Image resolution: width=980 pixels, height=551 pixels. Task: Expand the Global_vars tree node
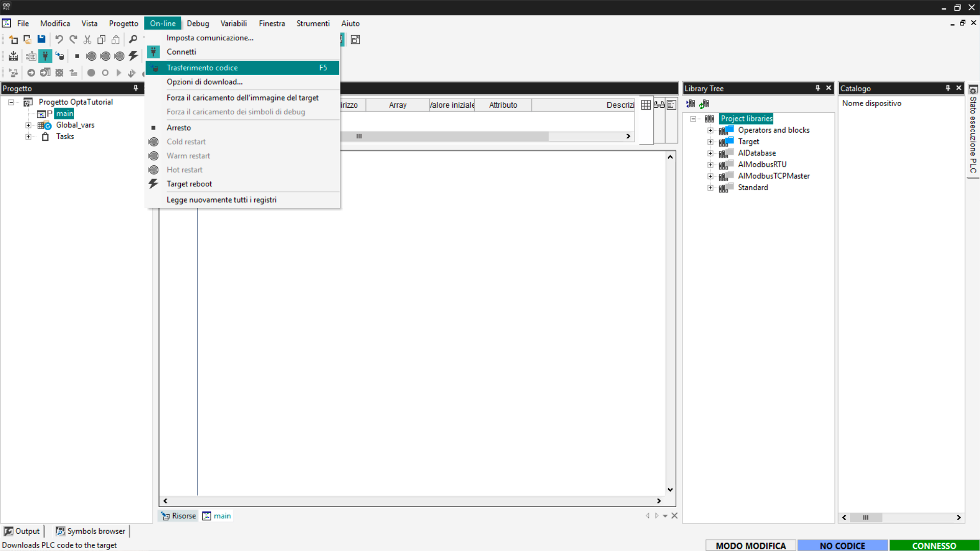pos(29,126)
